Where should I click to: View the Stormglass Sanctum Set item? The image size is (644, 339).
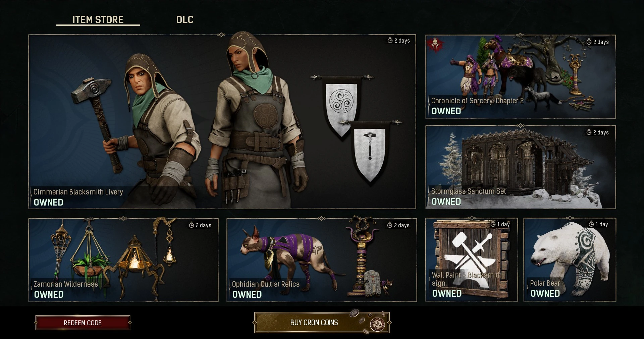521,167
